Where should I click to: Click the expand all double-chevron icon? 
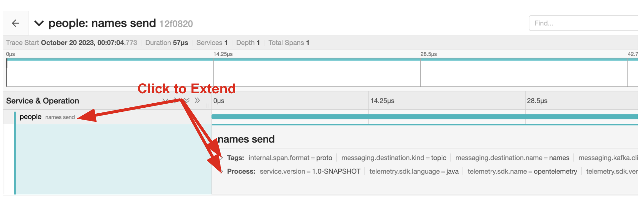click(187, 100)
